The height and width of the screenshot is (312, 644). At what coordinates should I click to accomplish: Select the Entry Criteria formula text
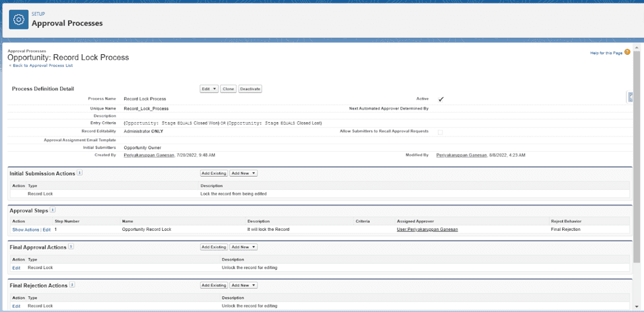[x=223, y=123]
